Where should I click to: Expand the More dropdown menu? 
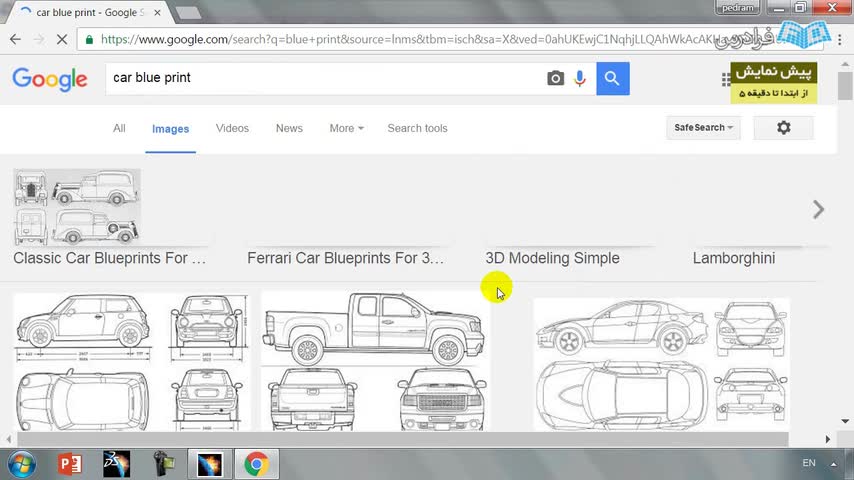point(346,128)
